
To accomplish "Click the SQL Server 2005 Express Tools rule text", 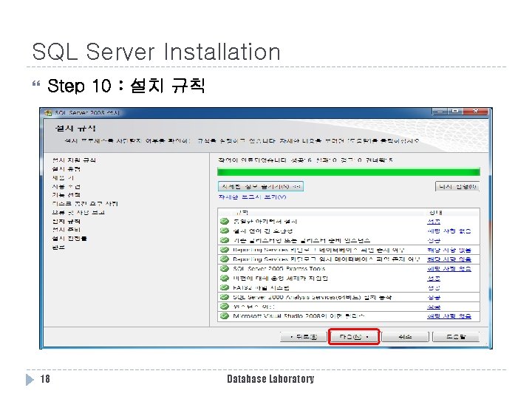I will click(279, 269).
